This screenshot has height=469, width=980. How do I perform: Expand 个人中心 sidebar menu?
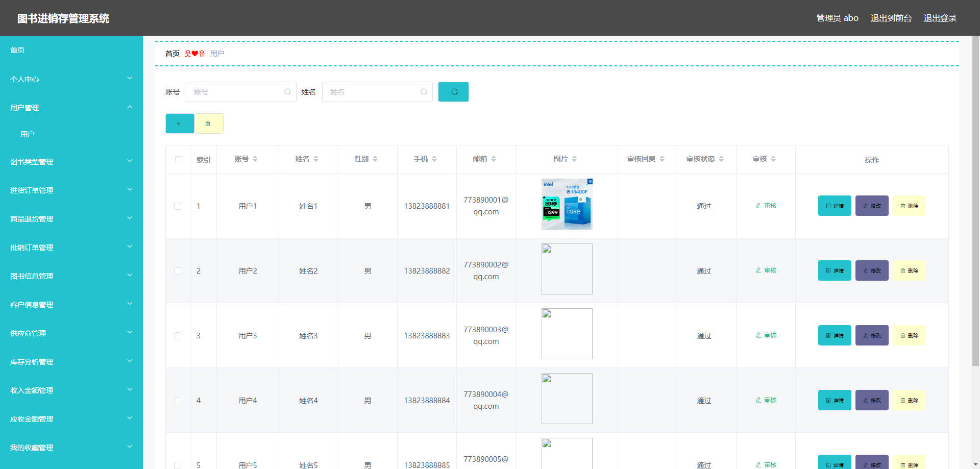[x=71, y=79]
